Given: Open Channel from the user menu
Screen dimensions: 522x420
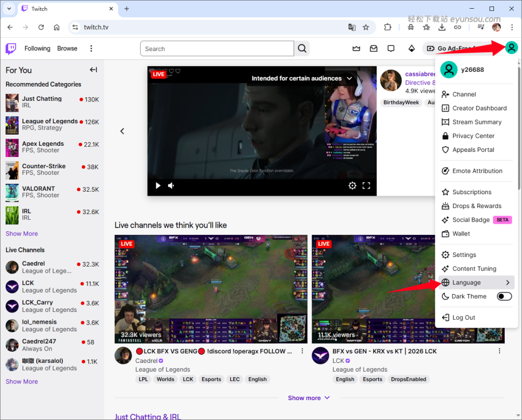Looking at the screenshot, I should 477,94.
